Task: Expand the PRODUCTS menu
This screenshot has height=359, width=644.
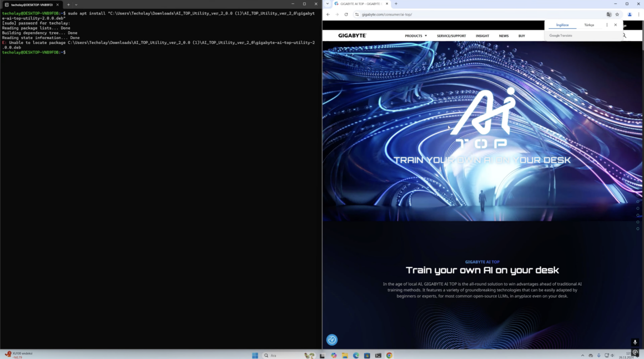Action: [416, 36]
